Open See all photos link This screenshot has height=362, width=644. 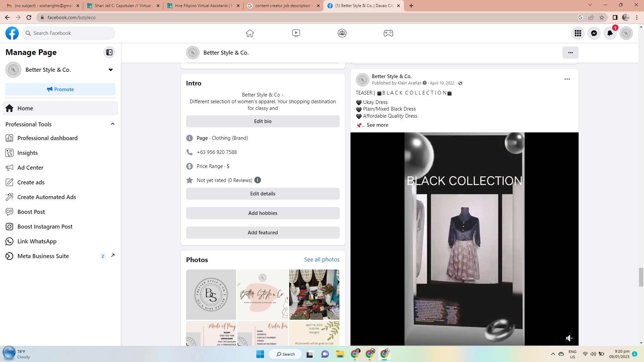(321, 259)
